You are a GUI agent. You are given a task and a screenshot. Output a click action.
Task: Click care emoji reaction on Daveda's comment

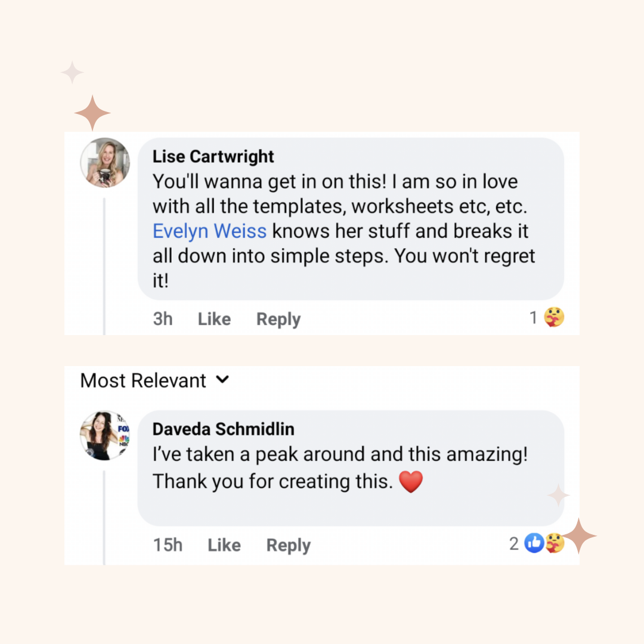[553, 543]
